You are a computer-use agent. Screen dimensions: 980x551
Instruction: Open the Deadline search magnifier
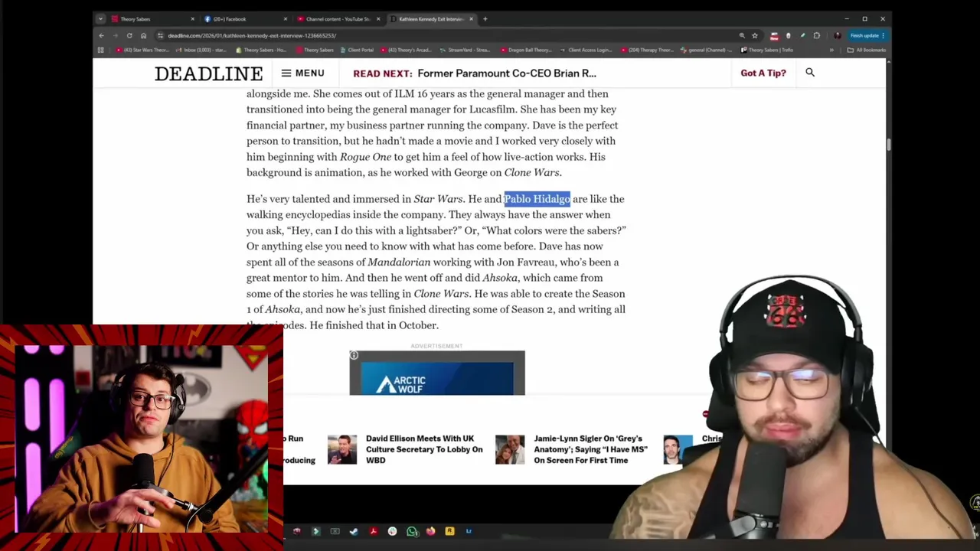pyautogui.click(x=810, y=73)
